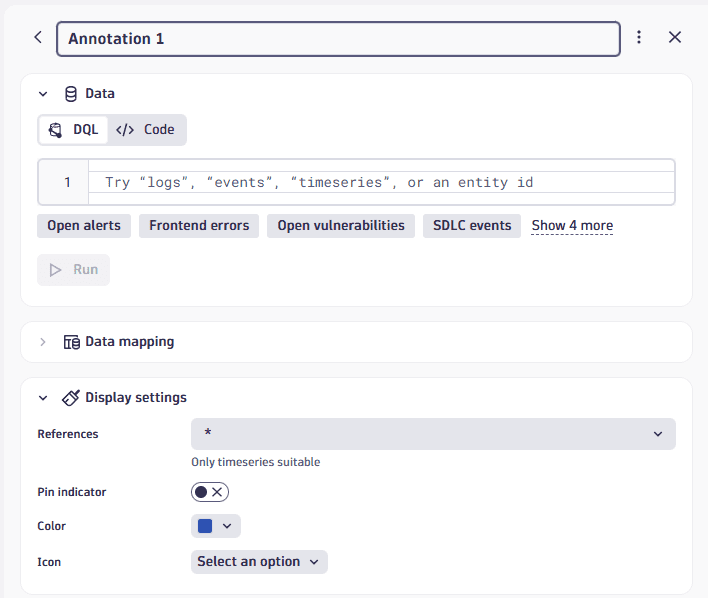
Task: Click the Run query button
Action: tap(74, 270)
